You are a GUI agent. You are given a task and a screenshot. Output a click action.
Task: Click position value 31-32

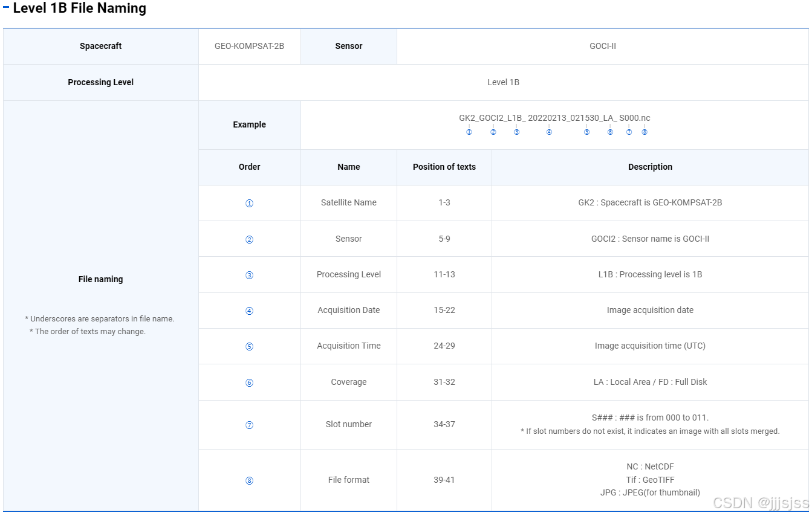pyautogui.click(x=444, y=382)
